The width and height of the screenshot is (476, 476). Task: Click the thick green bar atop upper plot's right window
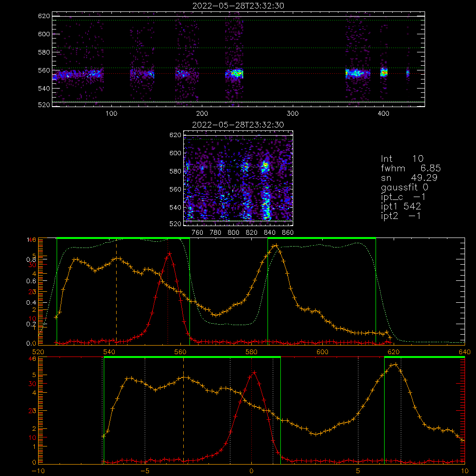[x=322, y=238]
